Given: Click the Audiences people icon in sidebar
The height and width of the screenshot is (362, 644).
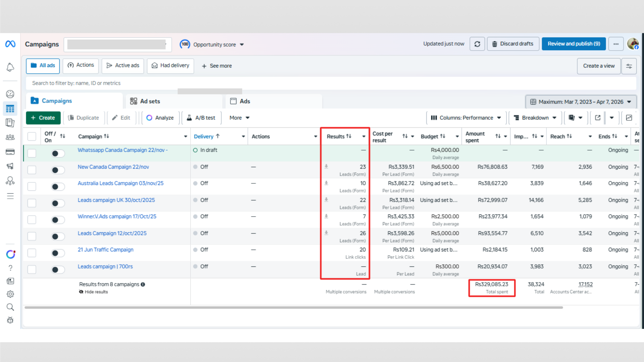Looking at the screenshot, I should [x=10, y=137].
